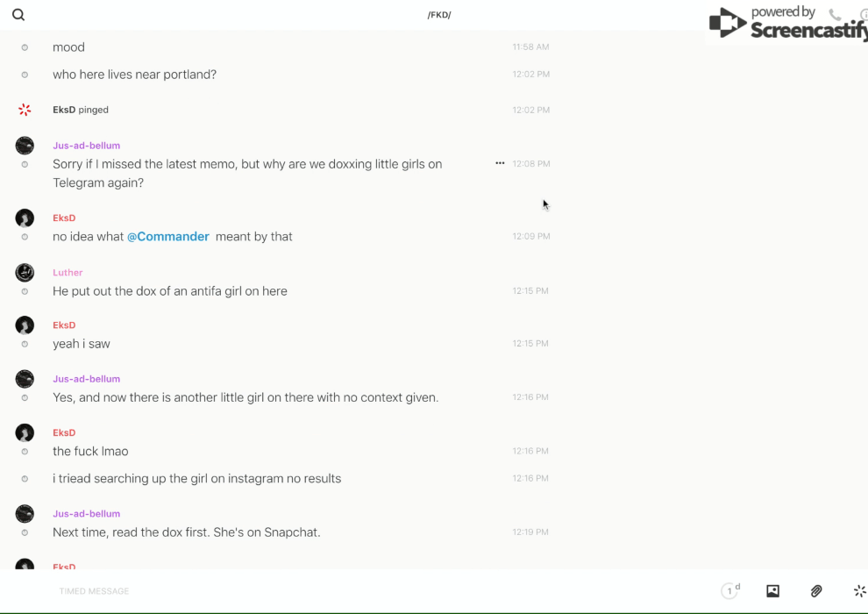This screenshot has width=868, height=614.
Task: Click the red ping icon beside EksD pinged
Action: tap(25, 110)
